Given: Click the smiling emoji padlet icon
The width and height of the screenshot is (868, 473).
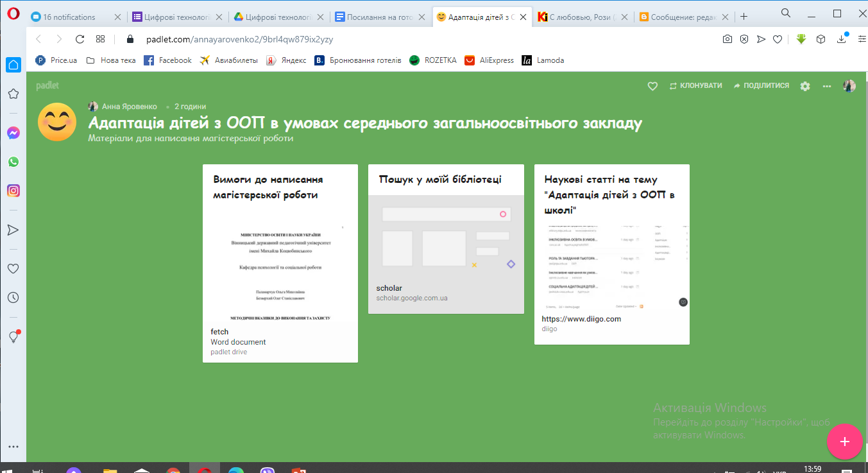Looking at the screenshot, I should tap(57, 122).
